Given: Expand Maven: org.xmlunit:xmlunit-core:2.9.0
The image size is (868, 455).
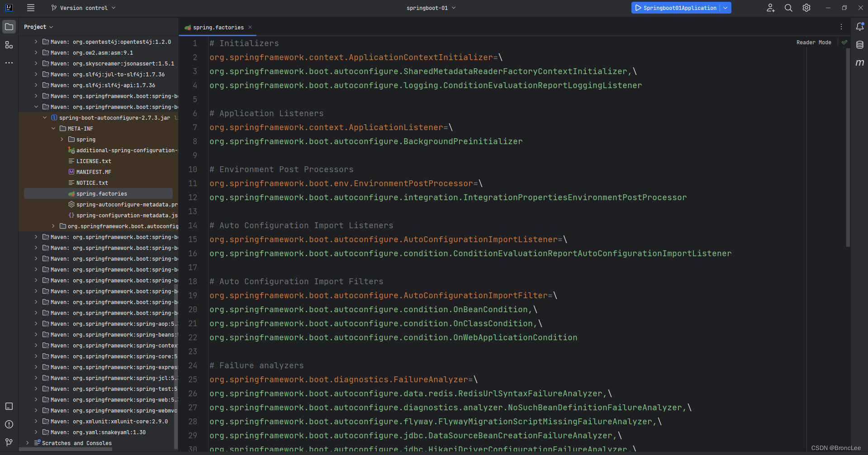Looking at the screenshot, I should pos(36,421).
